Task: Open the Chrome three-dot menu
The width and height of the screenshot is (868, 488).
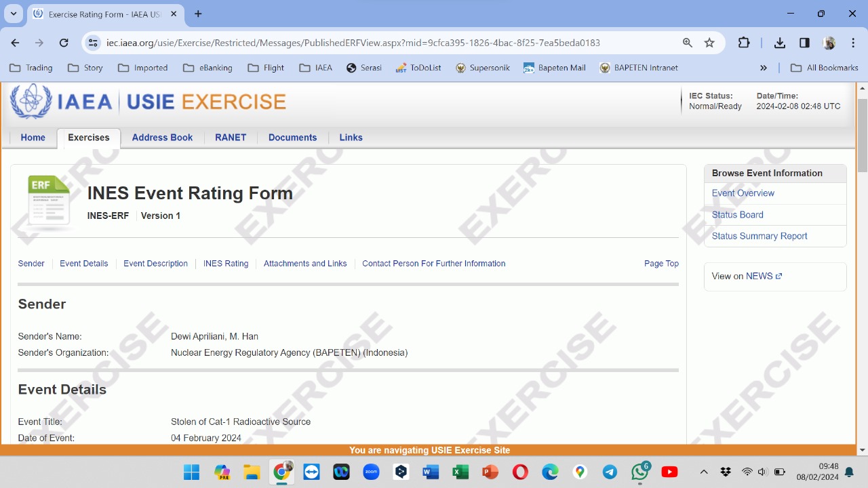Action: [x=852, y=43]
